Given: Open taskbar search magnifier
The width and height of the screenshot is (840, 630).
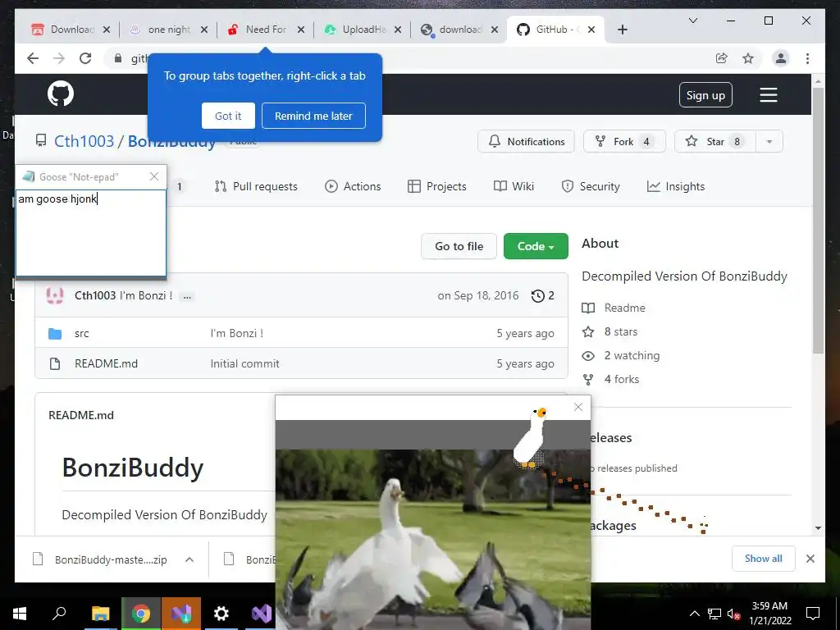Looking at the screenshot, I should click(59, 614).
